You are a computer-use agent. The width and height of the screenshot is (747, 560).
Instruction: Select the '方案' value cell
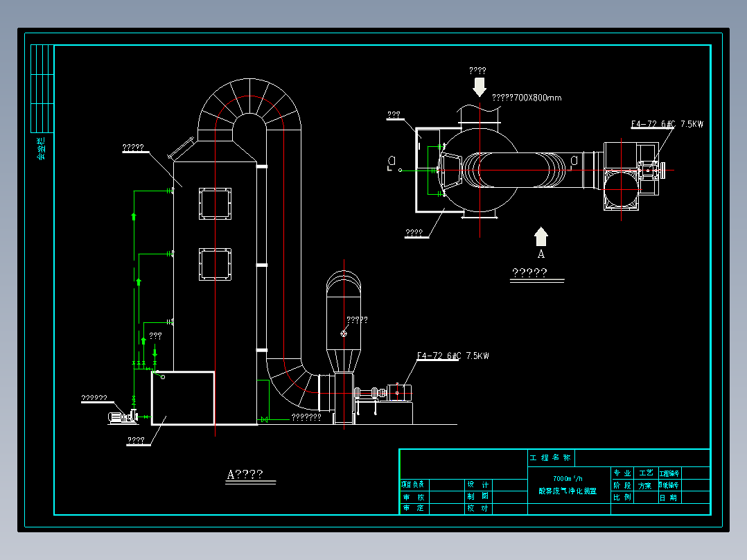pos(645,486)
